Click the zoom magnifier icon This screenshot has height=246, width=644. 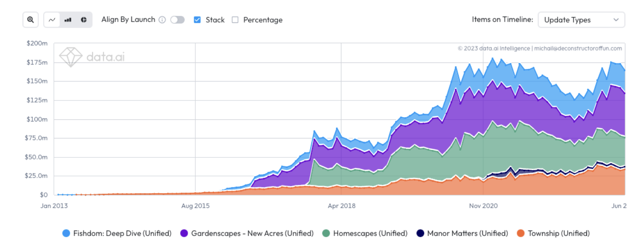tap(30, 20)
